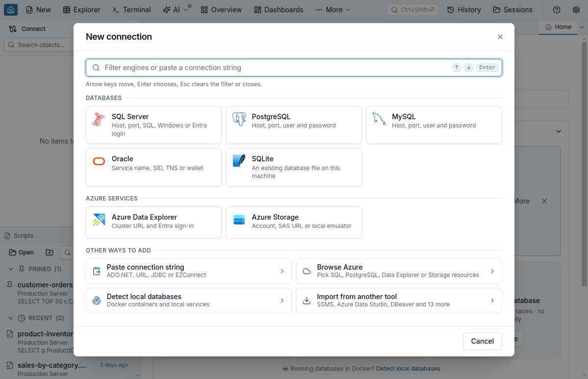Open Detect local databases option
Viewport: 588px width, 379px height.
click(189, 301)
